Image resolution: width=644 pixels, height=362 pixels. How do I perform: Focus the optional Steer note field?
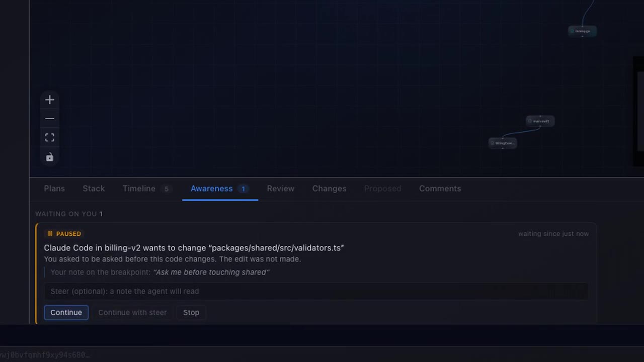click(x=316, y=291)
